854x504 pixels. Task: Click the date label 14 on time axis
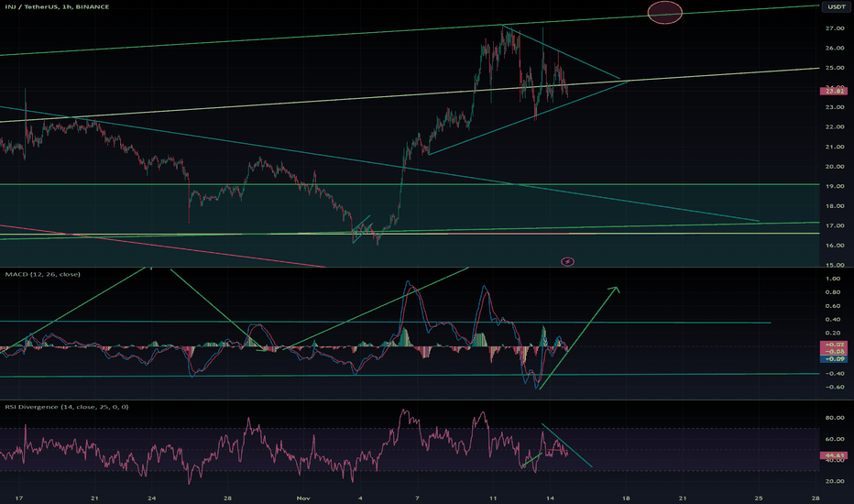550,499
